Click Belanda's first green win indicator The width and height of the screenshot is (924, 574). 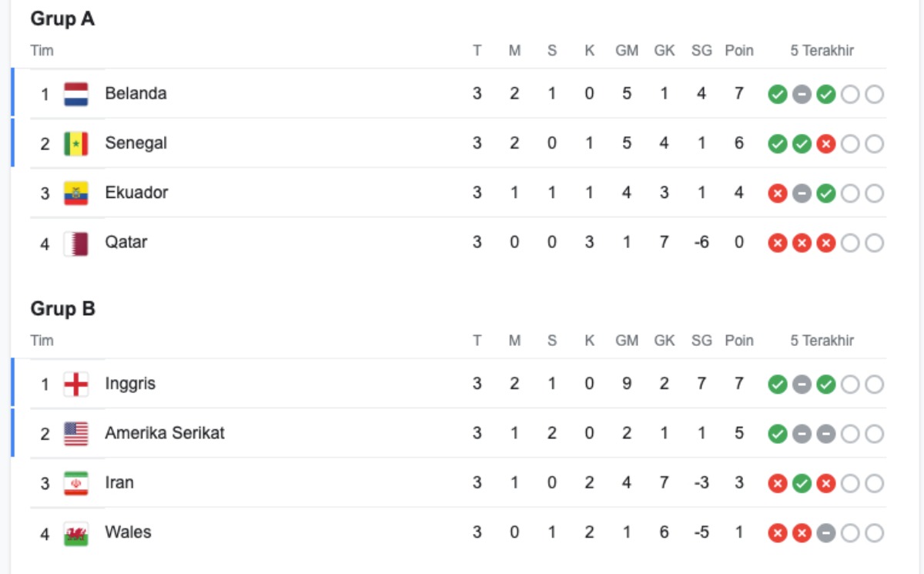(x=778, y=95)
